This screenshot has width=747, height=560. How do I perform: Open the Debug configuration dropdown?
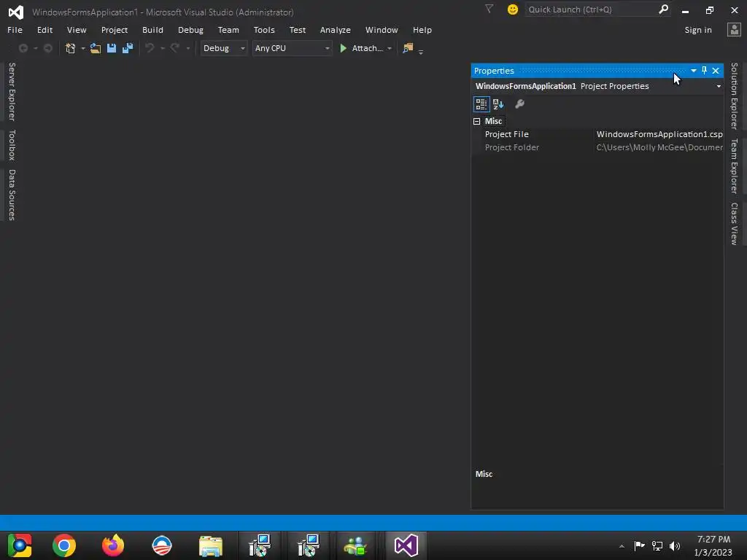click(x=223, y=48)
